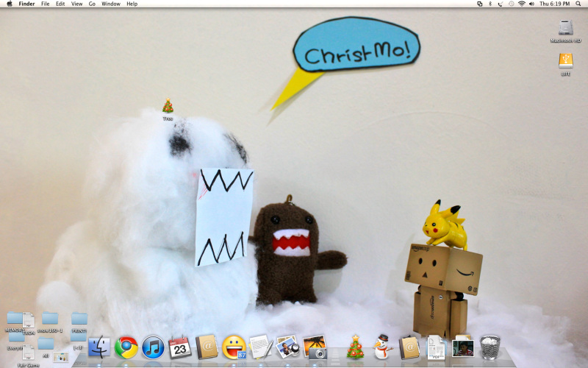Open the Macintosh HD drive icon
Screen dimensions: 588x368
(x=565, y=29)
